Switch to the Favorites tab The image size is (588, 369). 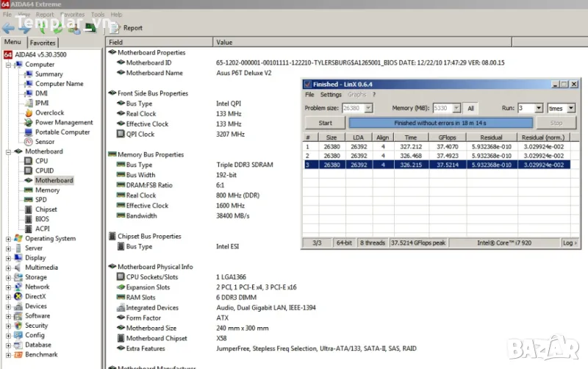pyautogui.click(x=43, y=43)
